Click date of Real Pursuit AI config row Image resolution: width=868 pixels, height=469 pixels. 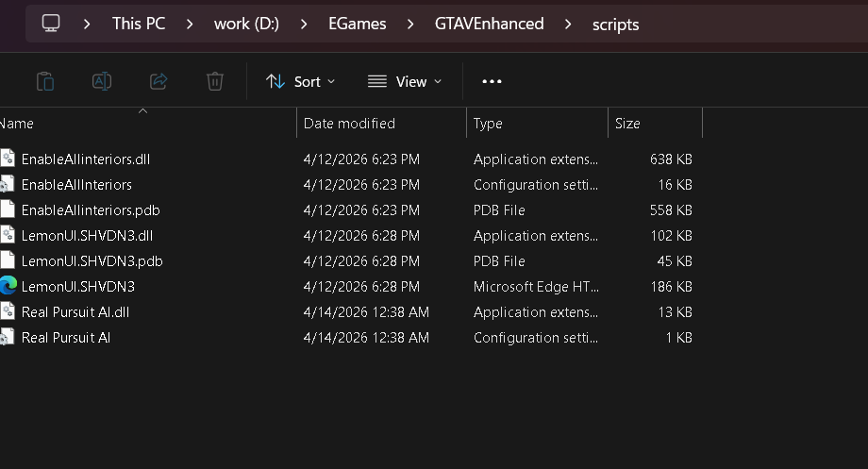point(366,337)
